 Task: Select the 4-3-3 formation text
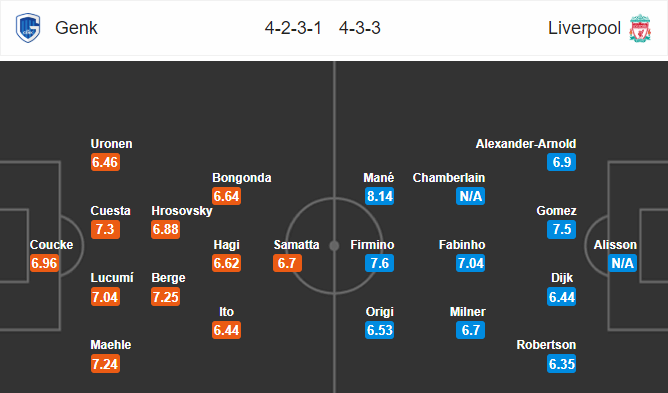[x=360, y=28]
